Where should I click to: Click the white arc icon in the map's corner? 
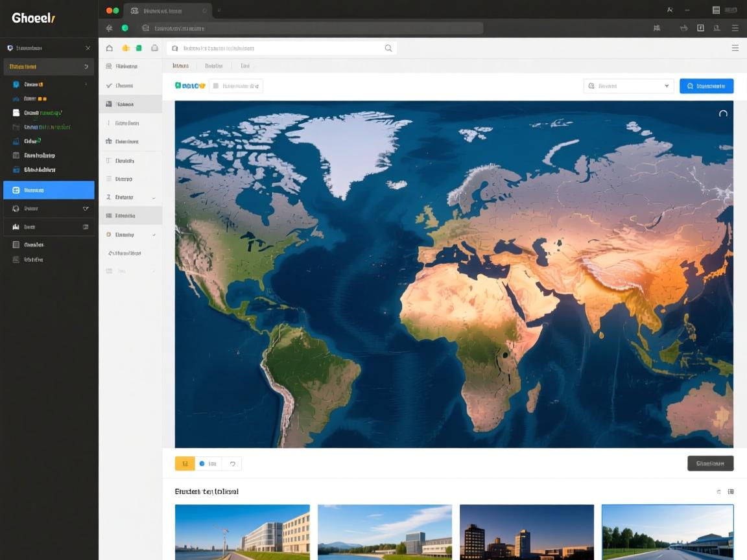coord(723,113)
